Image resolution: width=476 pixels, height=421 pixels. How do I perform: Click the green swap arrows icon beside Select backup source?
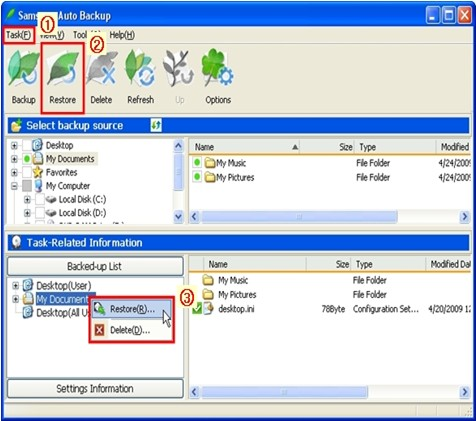[x=156, y=125]
